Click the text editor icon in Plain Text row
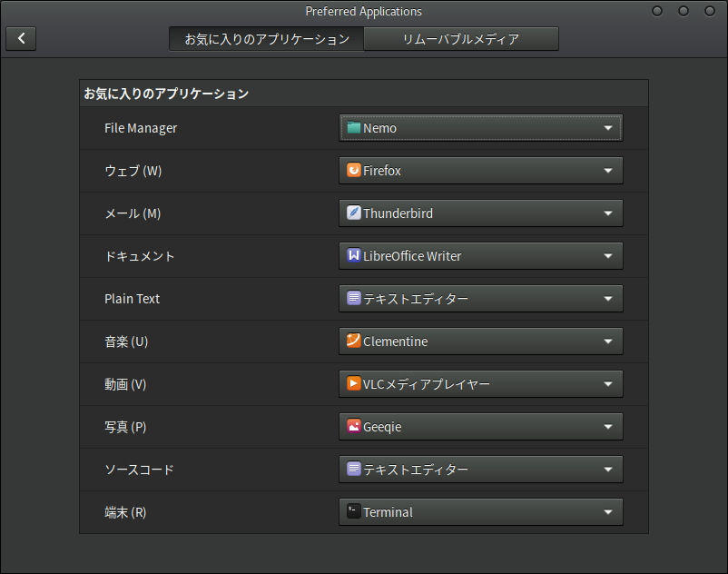Viewport: 728px width, 574px height. coord(354,298)
